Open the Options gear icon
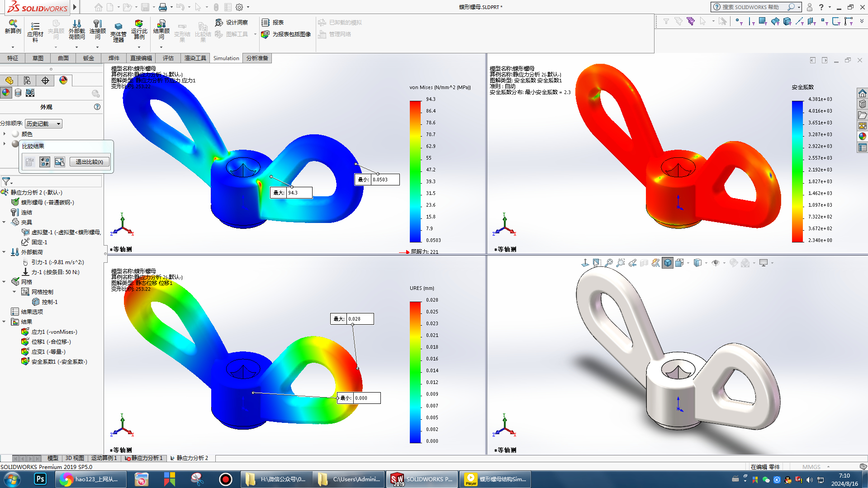 point(239,7)
